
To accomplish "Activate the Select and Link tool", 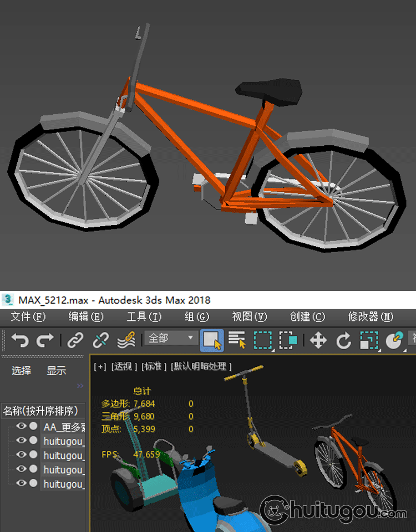I will (75, 340).
